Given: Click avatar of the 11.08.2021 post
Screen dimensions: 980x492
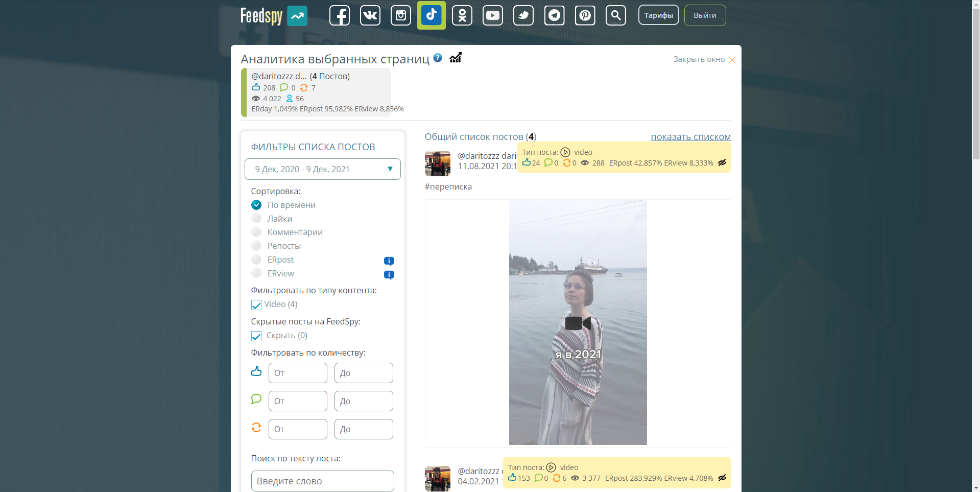Looking at the screenshot, I should tap(438, 163).
